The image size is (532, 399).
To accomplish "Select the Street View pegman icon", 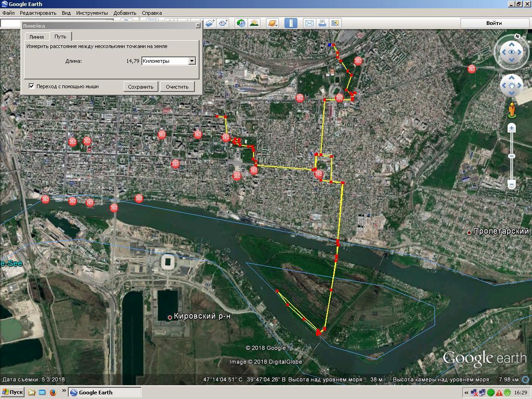I will tap(512, 110).
